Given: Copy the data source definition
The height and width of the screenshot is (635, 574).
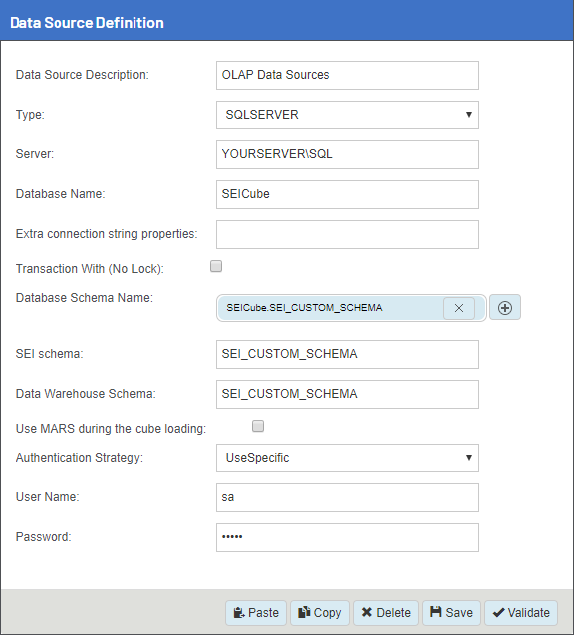Looking at the screenshot, I should tap(320, 613).
